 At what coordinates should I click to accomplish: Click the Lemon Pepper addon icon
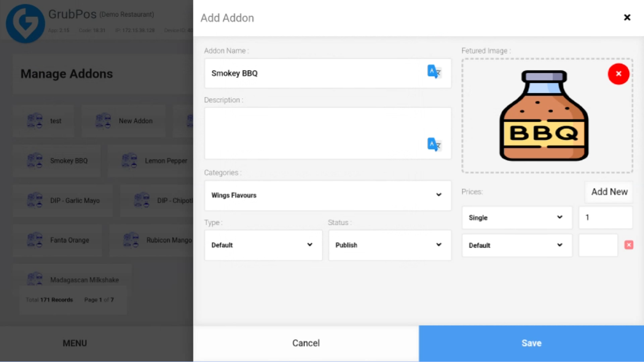pos(129,160)
